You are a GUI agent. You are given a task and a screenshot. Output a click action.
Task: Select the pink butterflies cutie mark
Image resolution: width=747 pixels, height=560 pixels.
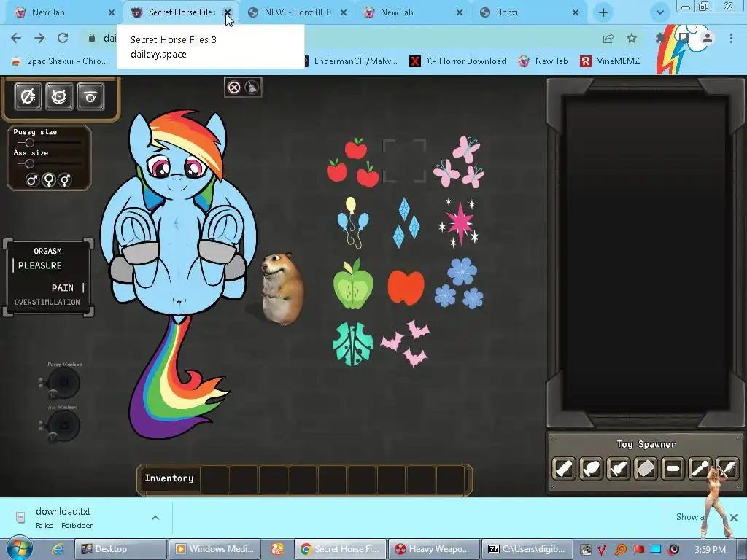tap(459, 162)
